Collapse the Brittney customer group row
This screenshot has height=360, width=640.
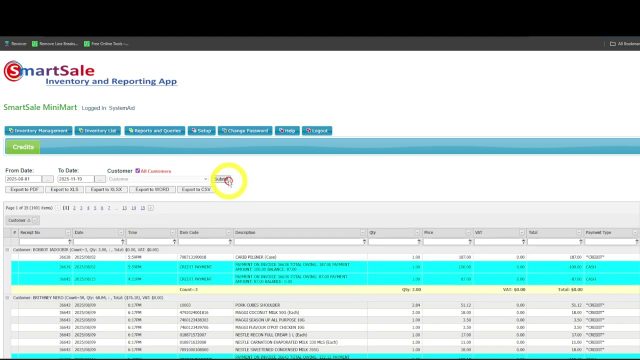pyautogui.click(x=7, y=298)
